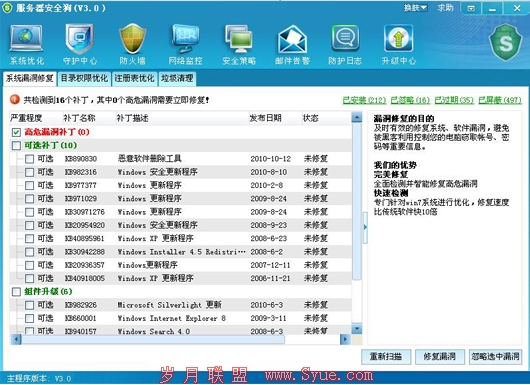The image size is (530, 385).
Task: Click the vertical scrollbar thumb
Action: click(x=357, y=201)
